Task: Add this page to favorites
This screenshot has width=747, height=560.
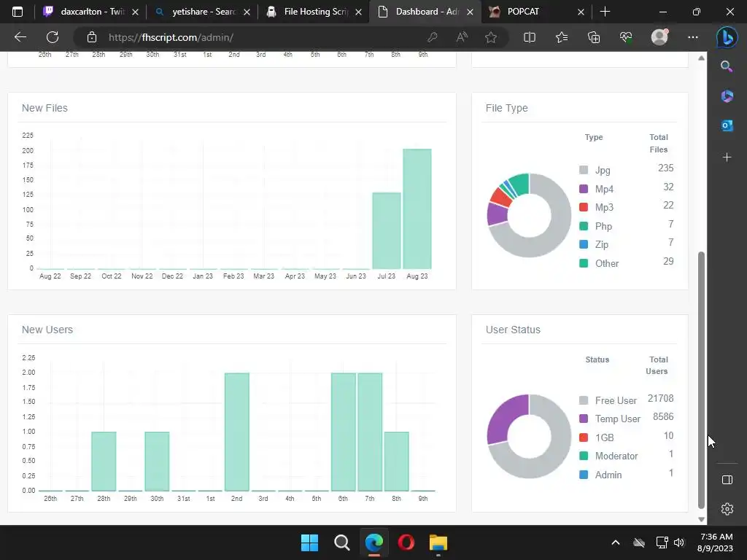Action: pyautogui.click(x=491, y=37)
